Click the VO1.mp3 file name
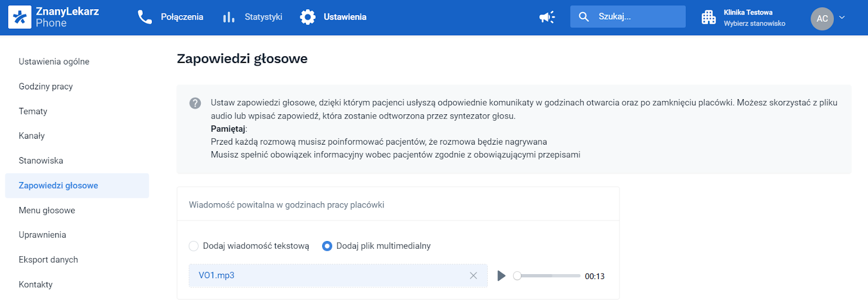This screenshot has width=868, height=305. pos(216,275)
